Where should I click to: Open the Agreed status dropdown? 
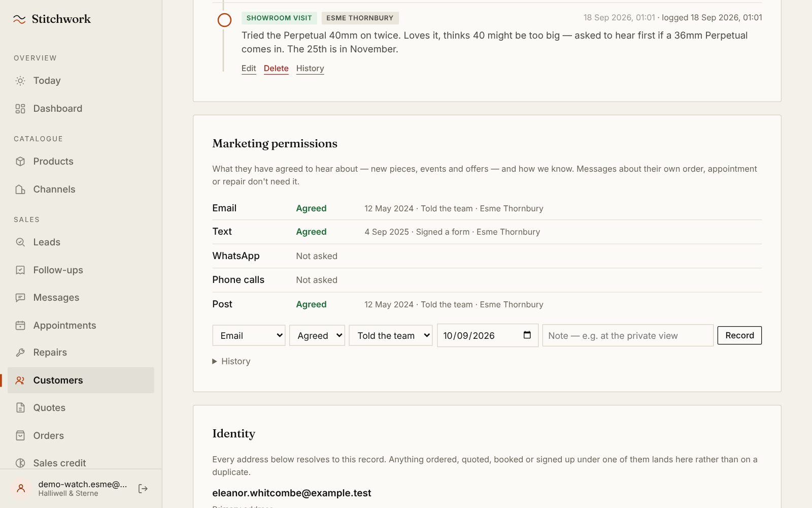click(317, 336)
